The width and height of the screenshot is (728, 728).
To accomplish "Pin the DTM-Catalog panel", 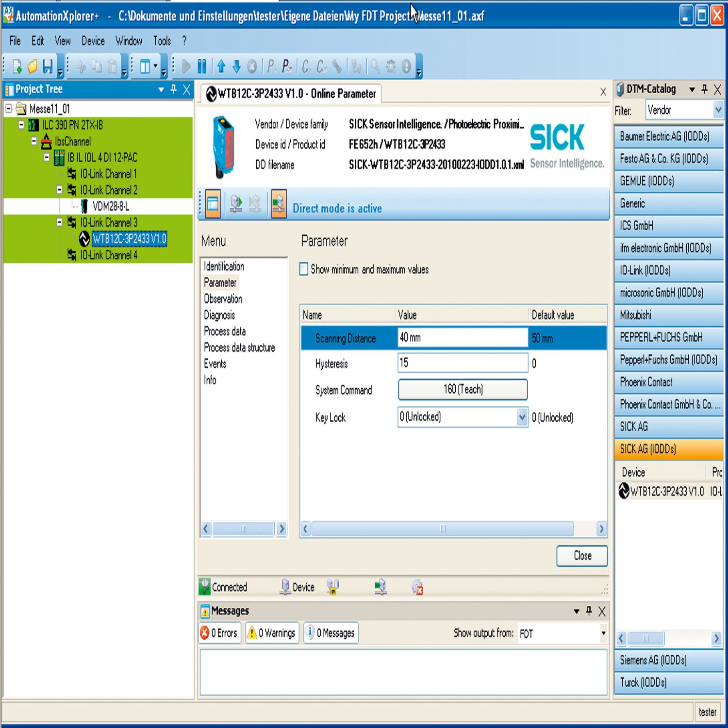I will coord(705,89).
